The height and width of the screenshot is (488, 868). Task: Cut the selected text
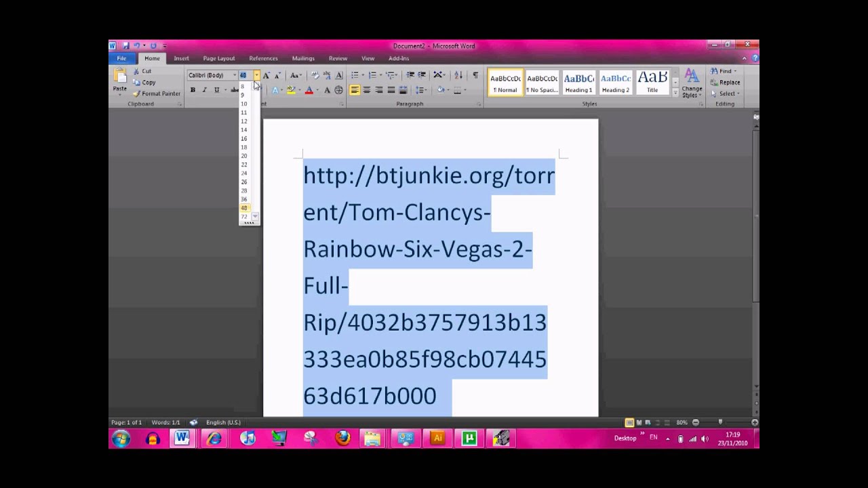[142, 71]
